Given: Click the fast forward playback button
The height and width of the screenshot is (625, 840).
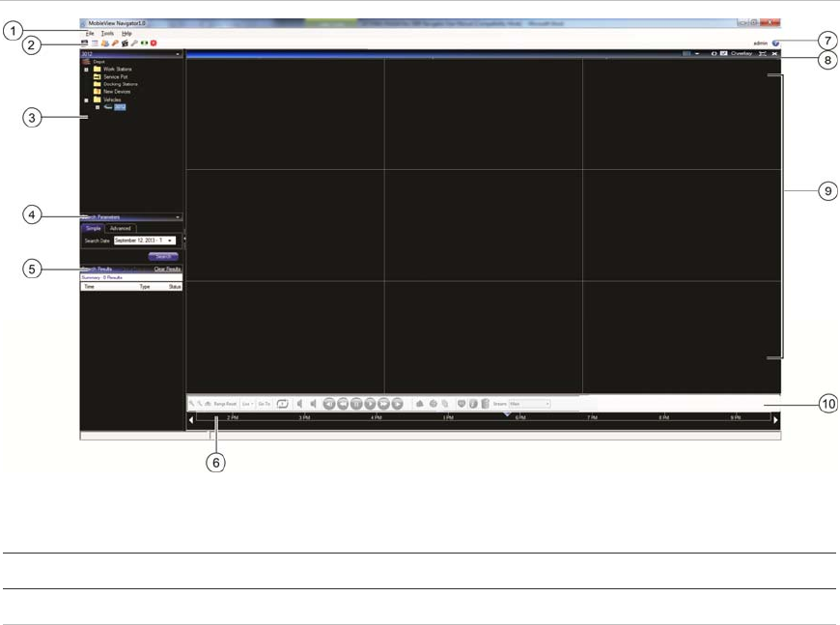Looking at the screenshot, I should 383,404.
